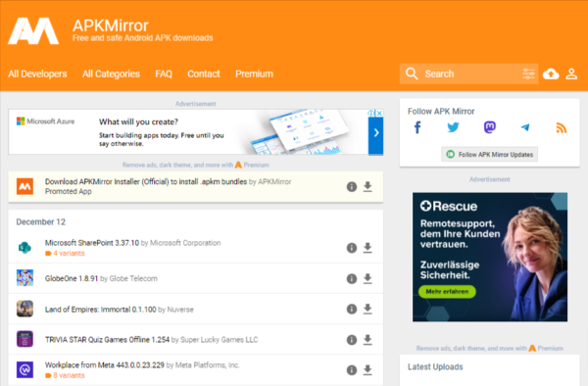The height and width of the screenshot is (386, 588).
Task: Open the APK Mirror RSS feed
Action: click(561, 128)
